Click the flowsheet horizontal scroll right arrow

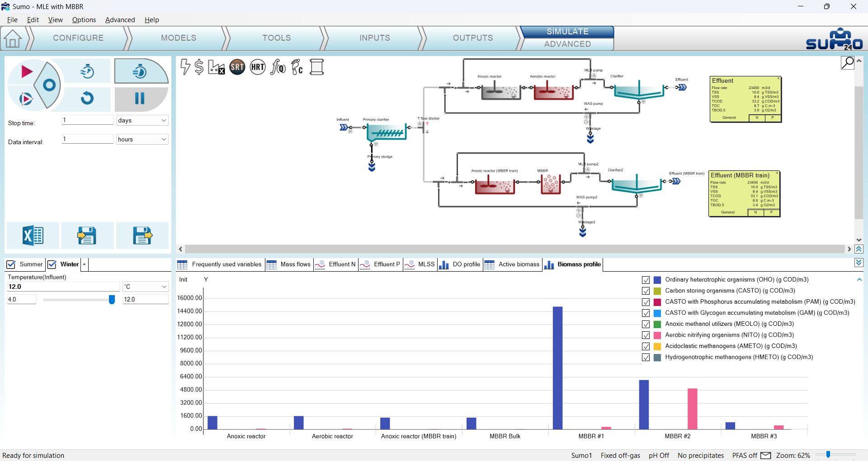(849, 249)
